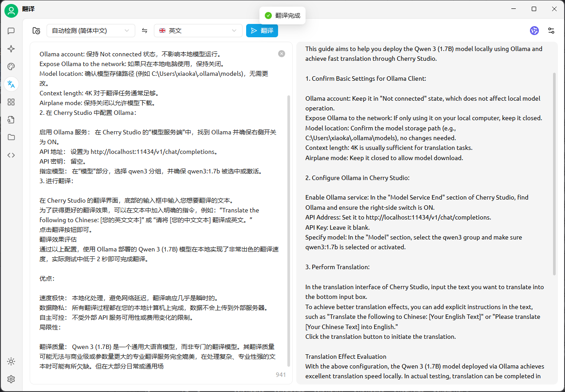Click the '局限性：' line in source text

pyautogui.click(x=50, y=327)
